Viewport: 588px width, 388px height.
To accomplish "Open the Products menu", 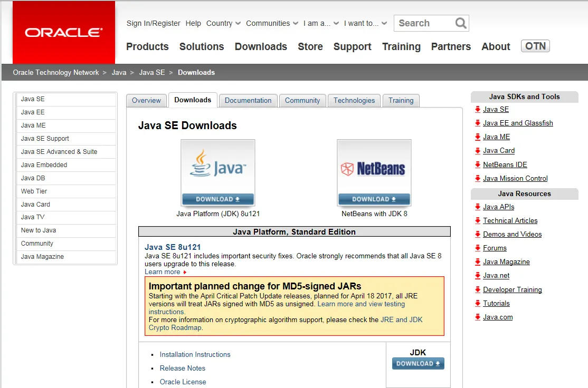I will pos(147,46).
